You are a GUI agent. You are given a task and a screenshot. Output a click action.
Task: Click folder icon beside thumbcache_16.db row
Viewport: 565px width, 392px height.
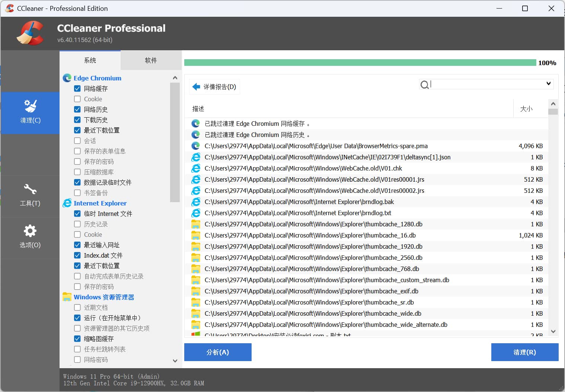point(196,235)
